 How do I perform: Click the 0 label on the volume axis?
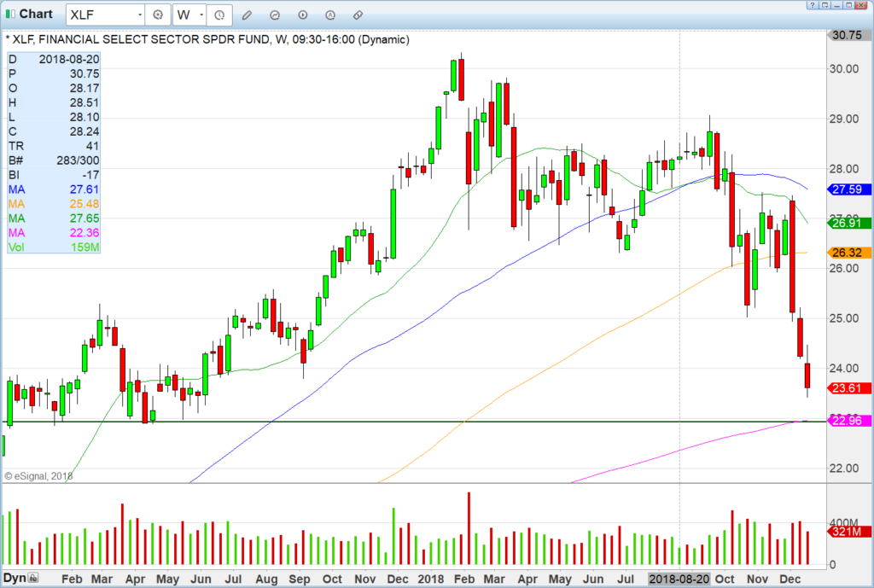coord(833,565)
